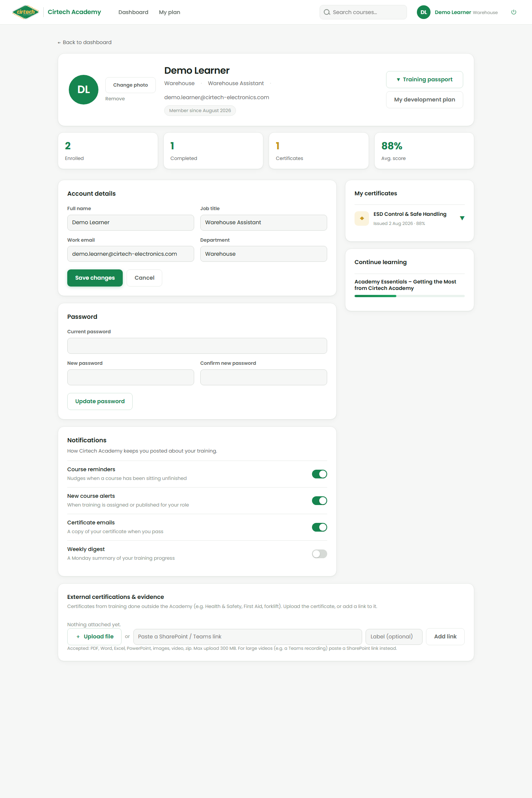Click the profile email address text

(217, 97)
